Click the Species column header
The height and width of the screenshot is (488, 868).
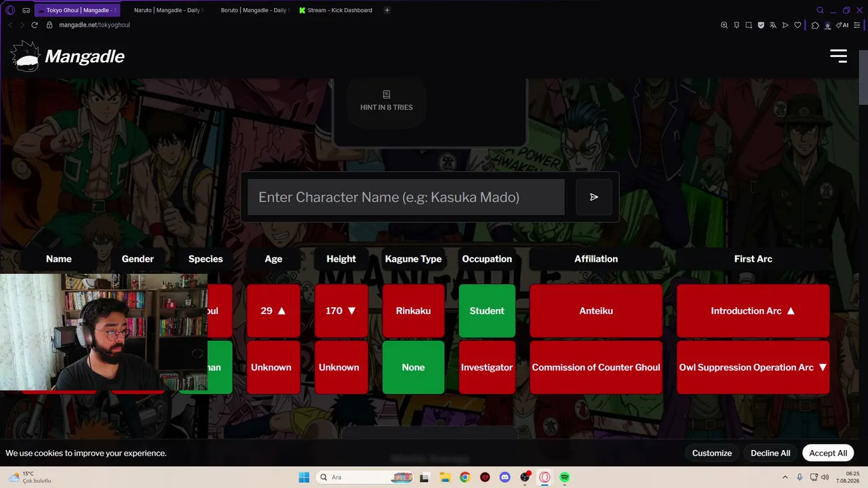205,259
